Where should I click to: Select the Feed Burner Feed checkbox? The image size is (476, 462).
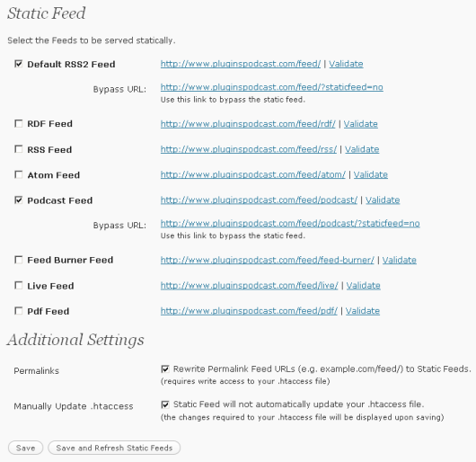[x=19, y=260]
